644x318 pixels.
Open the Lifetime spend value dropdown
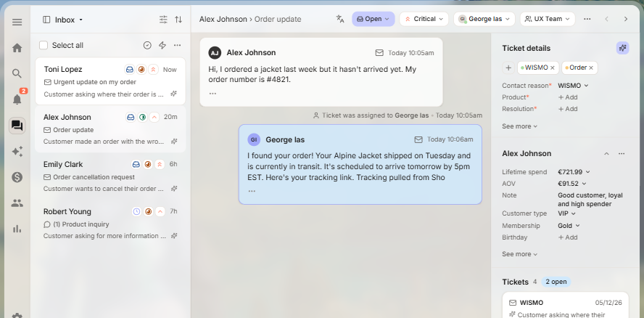[x=574, y=172]
